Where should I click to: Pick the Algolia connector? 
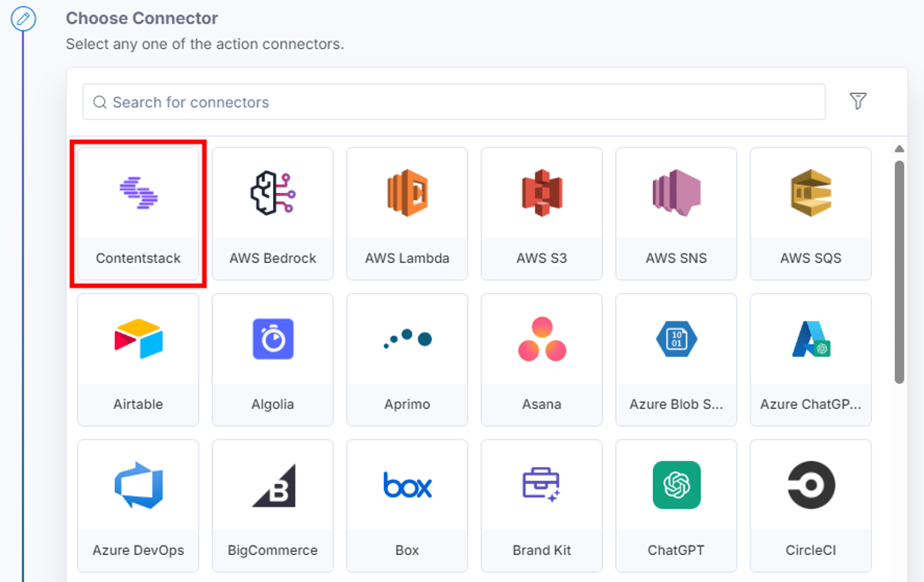(272, 360)
